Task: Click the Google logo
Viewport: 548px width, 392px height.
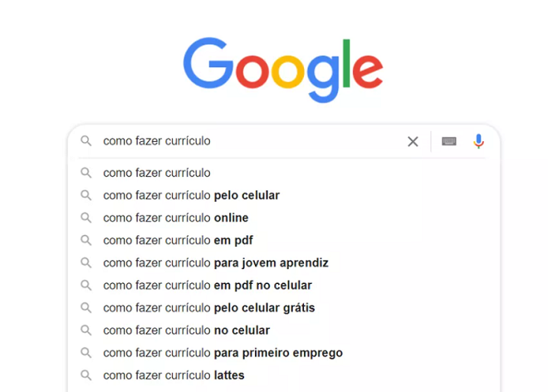Action: tap(282, 69)
